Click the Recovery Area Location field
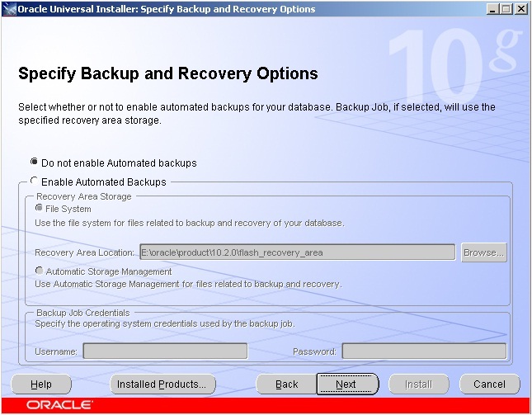Image resolution: width=532 pixels, height=415 pixels. click(297, 252)
